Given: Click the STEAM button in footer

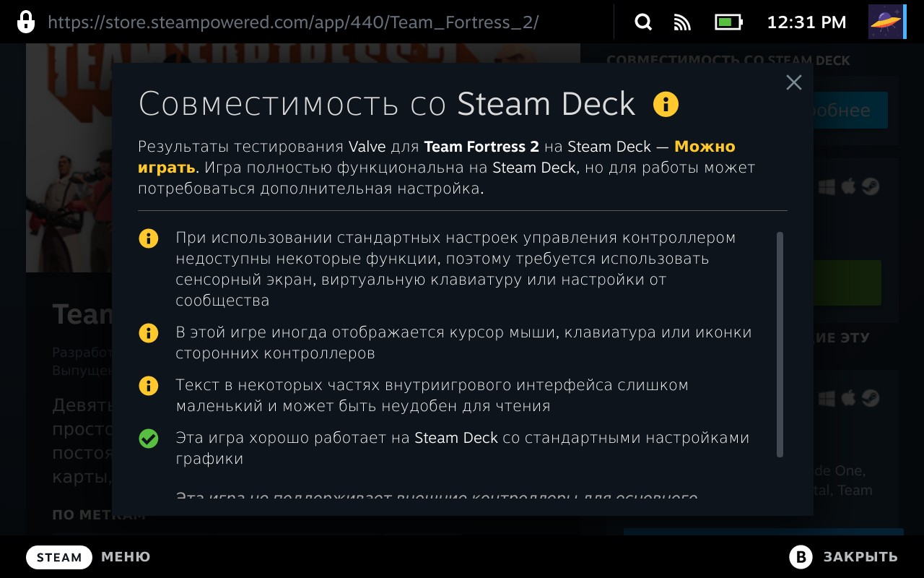Looking at the screenshot, I should pyautogui.click(x=59, y=557).
